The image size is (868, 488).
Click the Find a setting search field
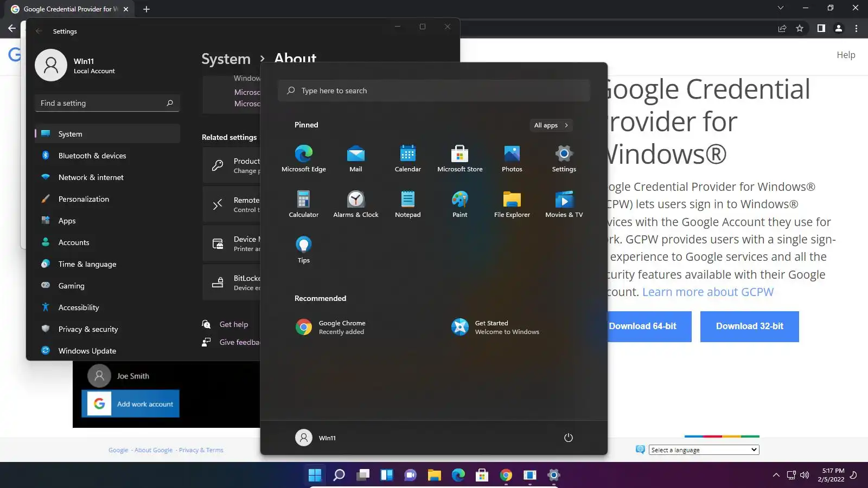(x=107, y=103)
